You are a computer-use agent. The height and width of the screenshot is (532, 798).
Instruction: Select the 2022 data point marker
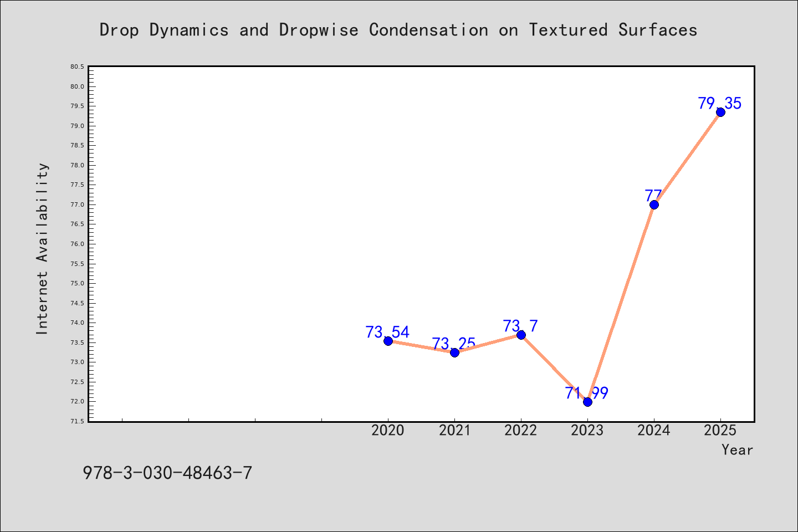(x=521, y=335)
